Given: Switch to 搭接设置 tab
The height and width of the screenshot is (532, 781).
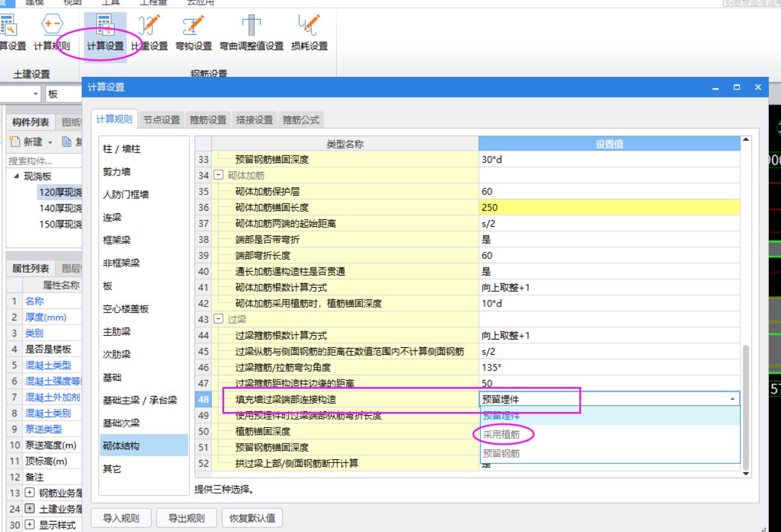Looking at the screenshot, I should (x=254, y=120).
